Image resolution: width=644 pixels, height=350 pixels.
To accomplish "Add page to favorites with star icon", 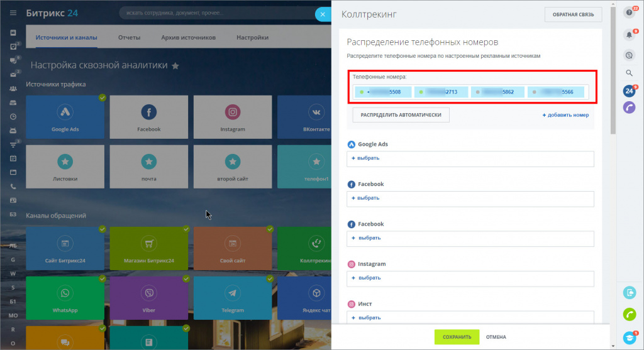I will (x=175, y=65).
